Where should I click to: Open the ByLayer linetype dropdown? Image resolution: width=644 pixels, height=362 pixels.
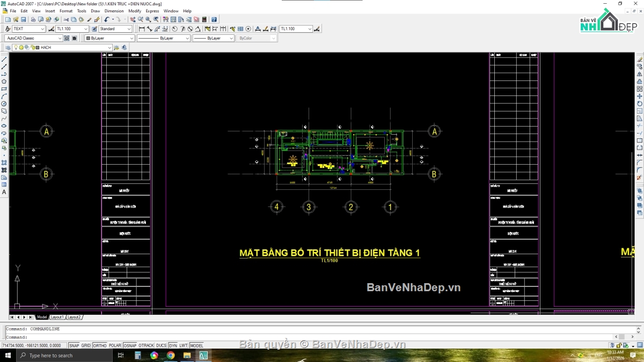pyautogui.click(x=164, y=38)
